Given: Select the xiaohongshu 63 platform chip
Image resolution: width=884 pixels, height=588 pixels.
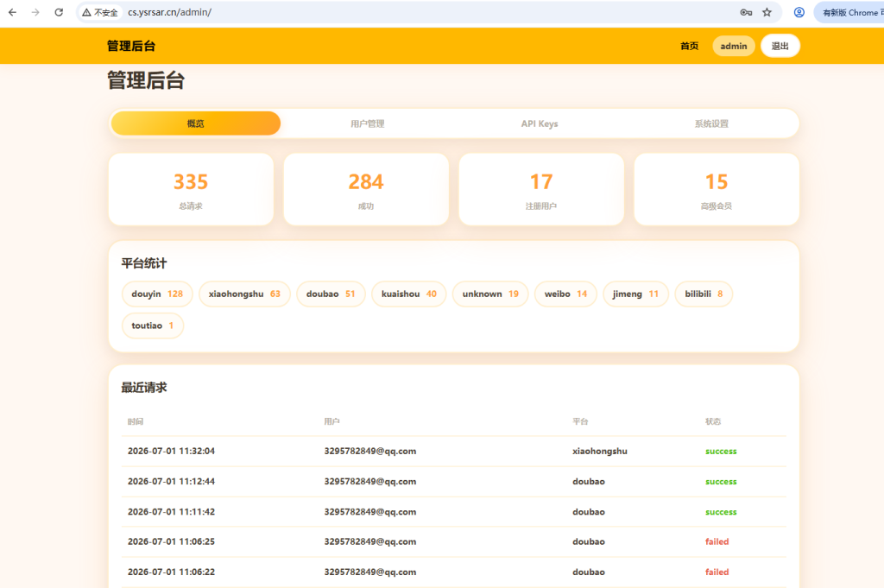Looking at the screenshot, I should 244,294.
